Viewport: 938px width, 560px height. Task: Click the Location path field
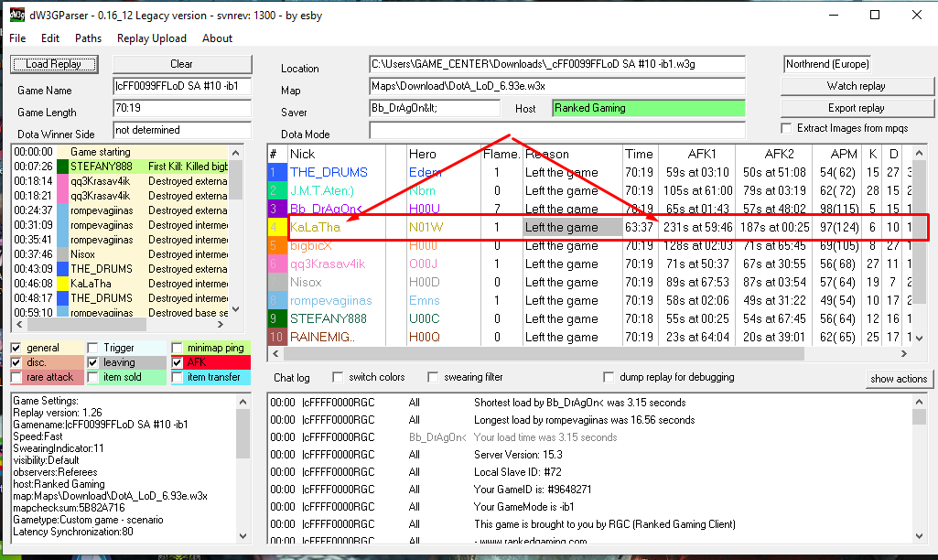557,64
